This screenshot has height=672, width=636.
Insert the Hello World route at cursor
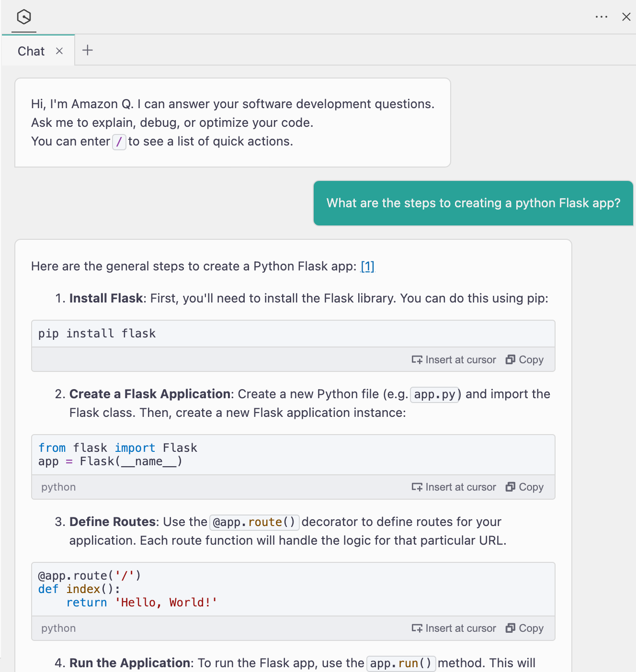(x=454, y=628)
